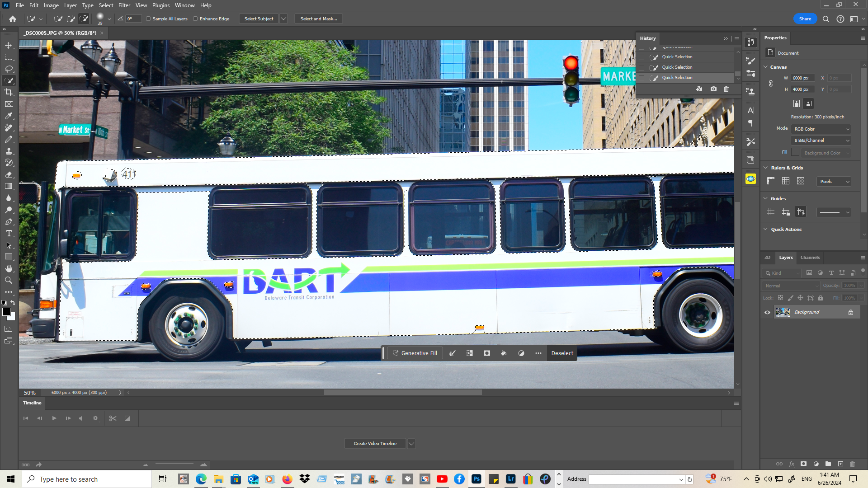Set portrait canvas orientation
This screenshot has height=488, width=868.
coord(797,103)
